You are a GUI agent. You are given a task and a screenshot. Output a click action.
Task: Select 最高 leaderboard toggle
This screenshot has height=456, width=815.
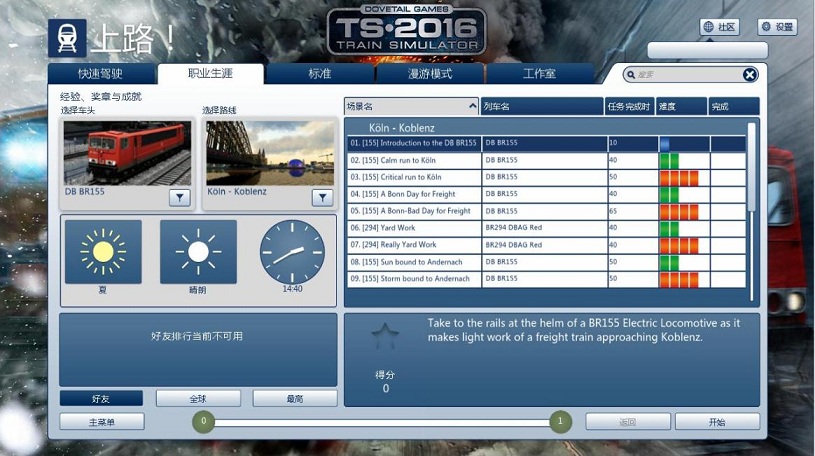(x=295, y=399)
